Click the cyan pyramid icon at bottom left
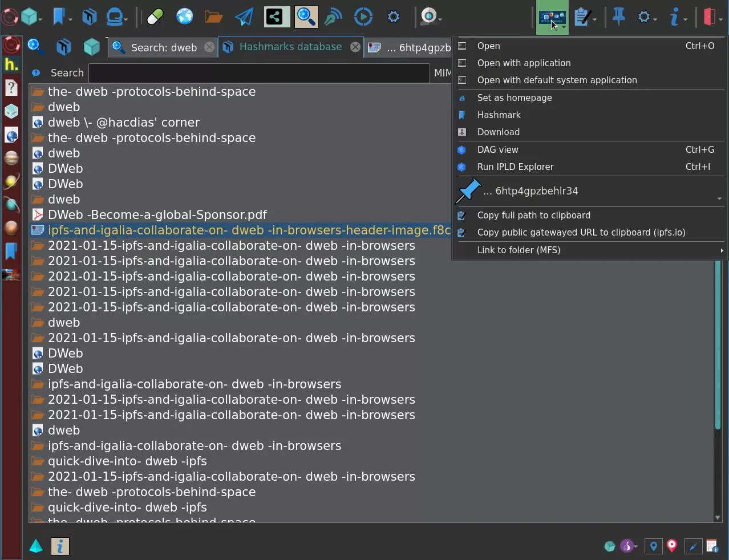 tap(36, 546)
